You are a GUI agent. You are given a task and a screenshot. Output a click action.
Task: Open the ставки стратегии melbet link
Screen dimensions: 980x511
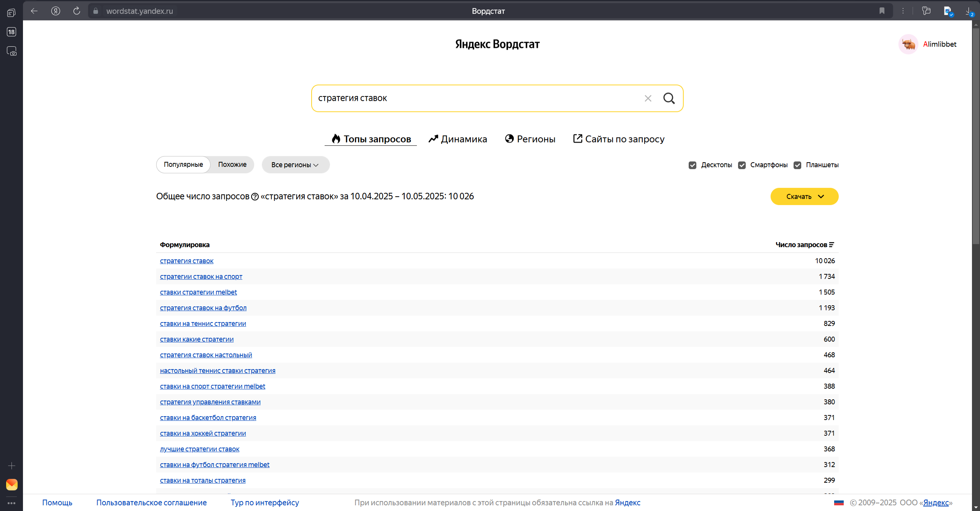[x=198, y=292]
